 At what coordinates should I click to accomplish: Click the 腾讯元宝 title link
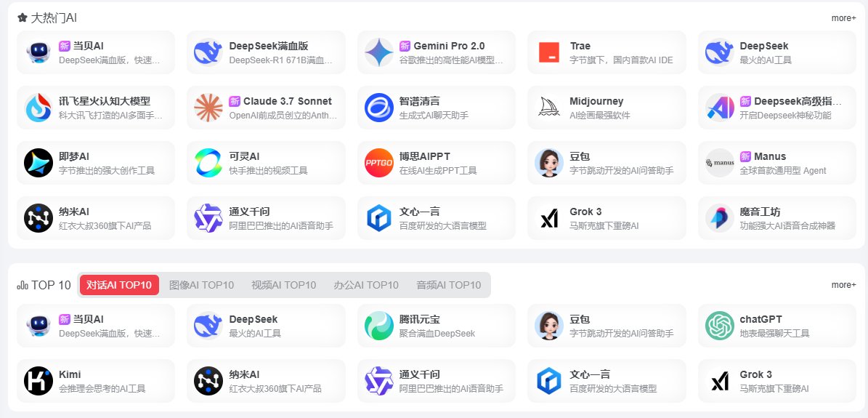(x=420, y=319)
